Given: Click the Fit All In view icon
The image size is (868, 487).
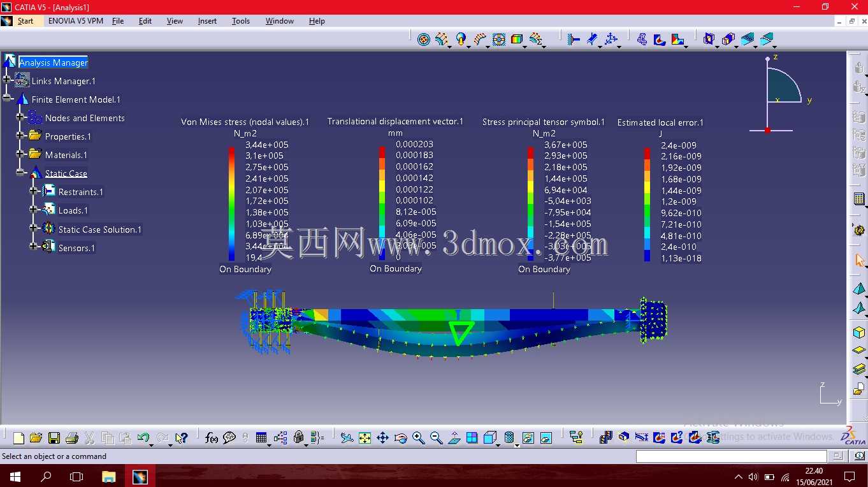Looking at the screenshot, I should coord(365,438).
